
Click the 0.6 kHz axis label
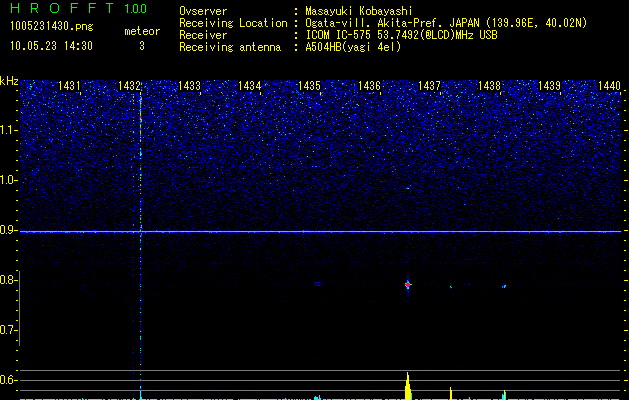[x=9, y=380]
